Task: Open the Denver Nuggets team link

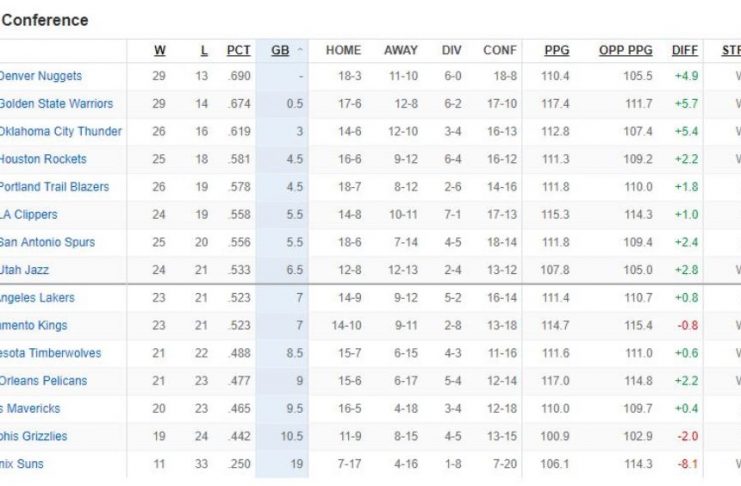Action: coord(40,76)
